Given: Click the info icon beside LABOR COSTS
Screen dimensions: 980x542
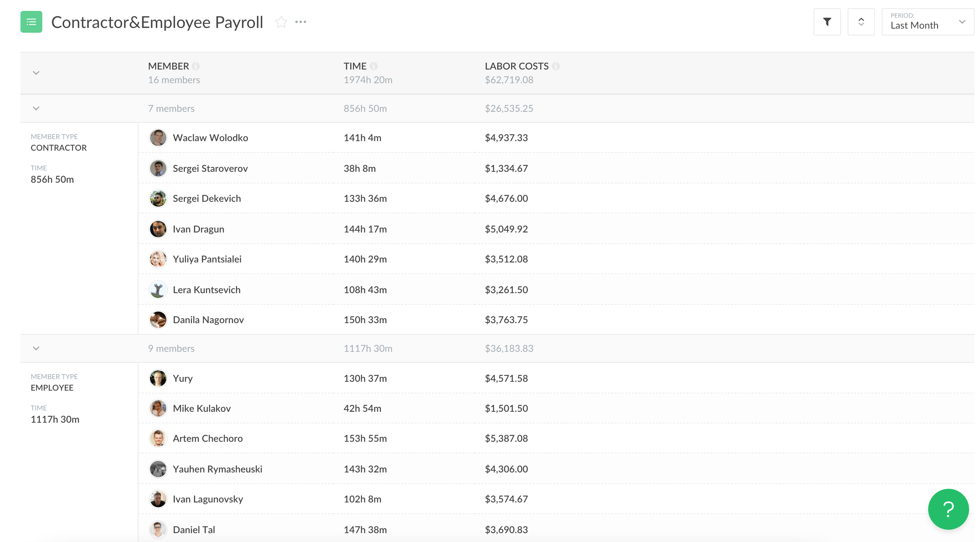Looking at the screenshot, I should point(555,66).
